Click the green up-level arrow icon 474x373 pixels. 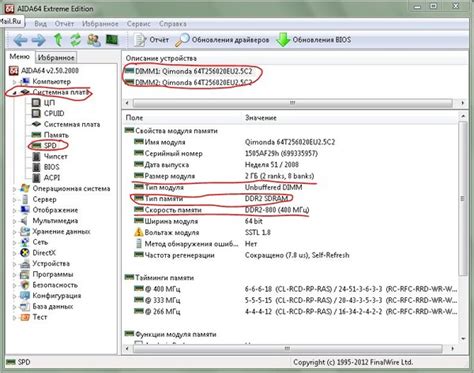[x=58, y=40]
